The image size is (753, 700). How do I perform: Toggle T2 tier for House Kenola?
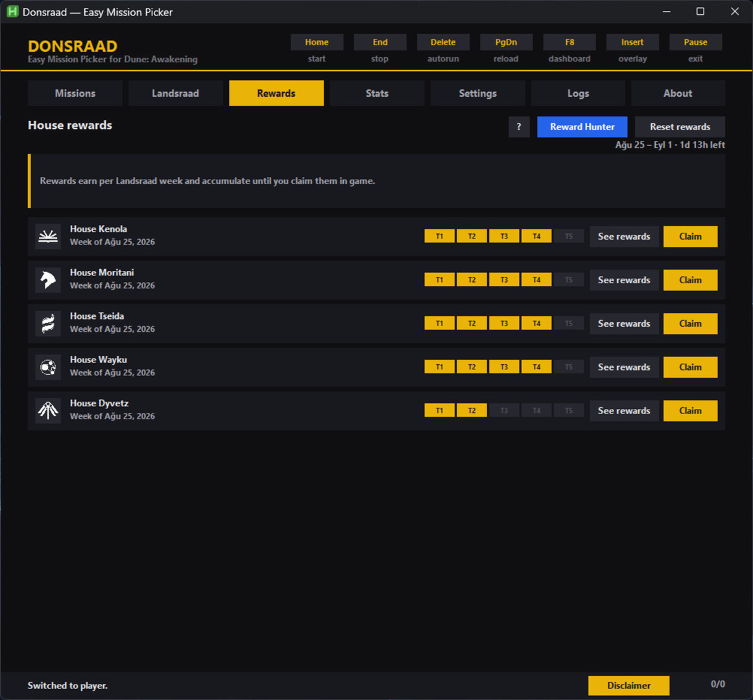click(x=472, y=236)
